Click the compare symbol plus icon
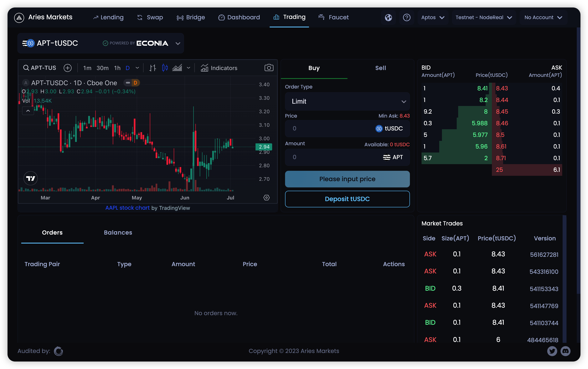 (x=68, y=68)
